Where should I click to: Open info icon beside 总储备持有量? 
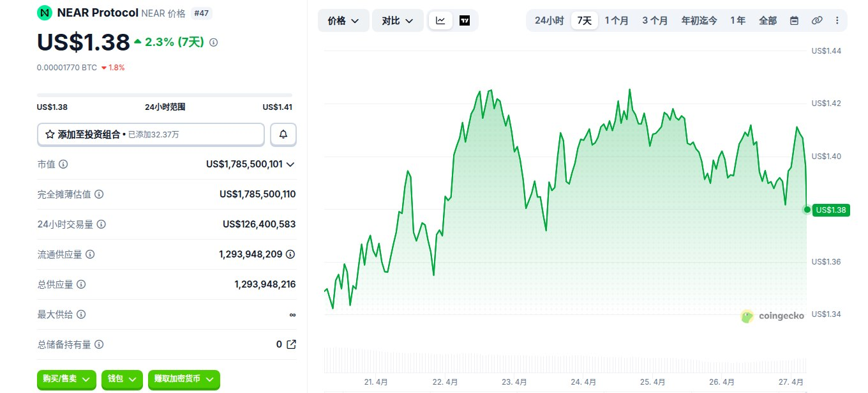99,344
